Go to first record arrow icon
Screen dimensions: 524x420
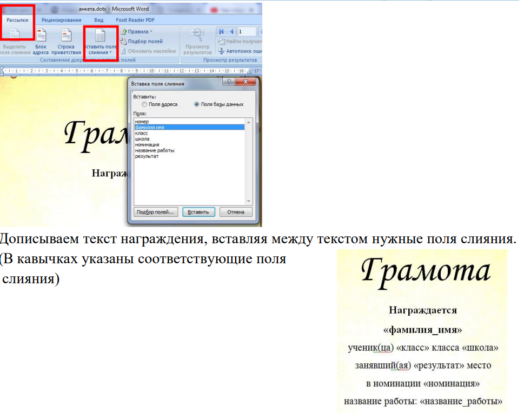click(221, 32)
